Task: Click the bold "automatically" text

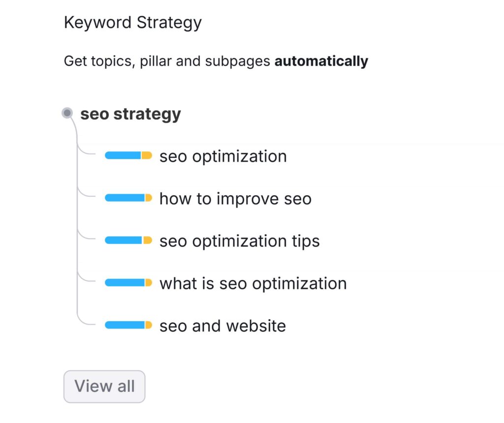Action: click(321, 61)
